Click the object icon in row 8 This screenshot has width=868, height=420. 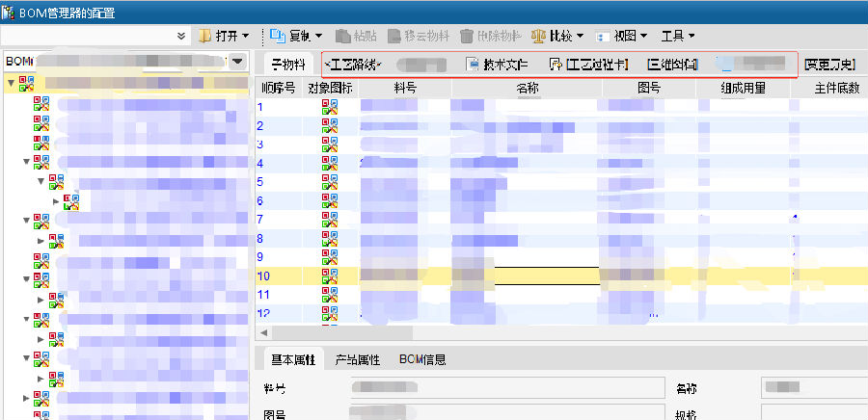330,239
